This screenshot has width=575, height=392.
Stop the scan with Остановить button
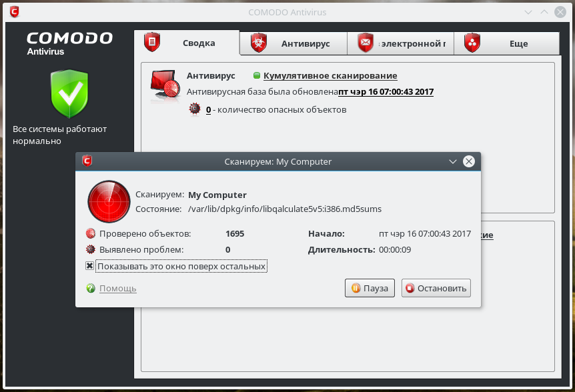click(436, 288)
